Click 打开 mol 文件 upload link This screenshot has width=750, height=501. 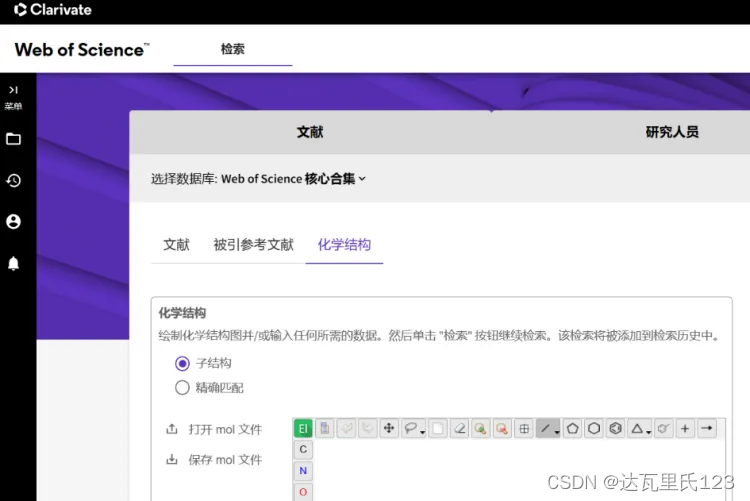pos(214,429)
